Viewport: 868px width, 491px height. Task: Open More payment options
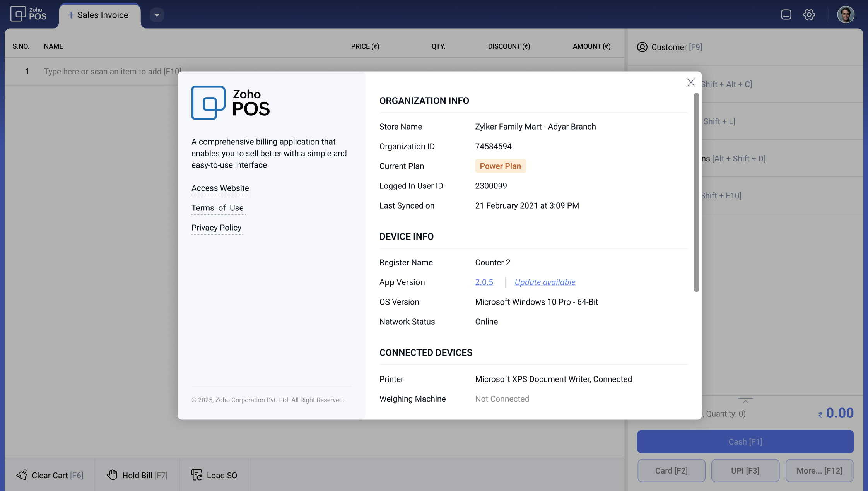click(x=819, y=470)
